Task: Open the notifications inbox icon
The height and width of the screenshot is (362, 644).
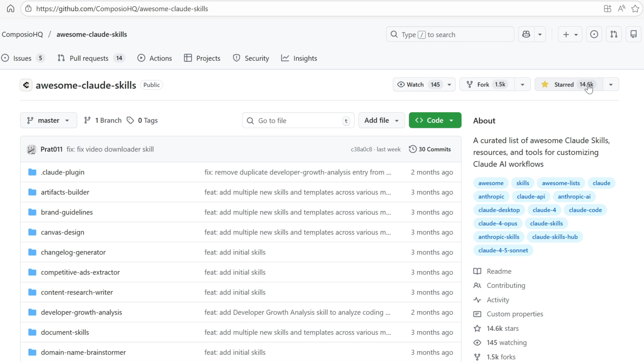Action: point(633,34)
